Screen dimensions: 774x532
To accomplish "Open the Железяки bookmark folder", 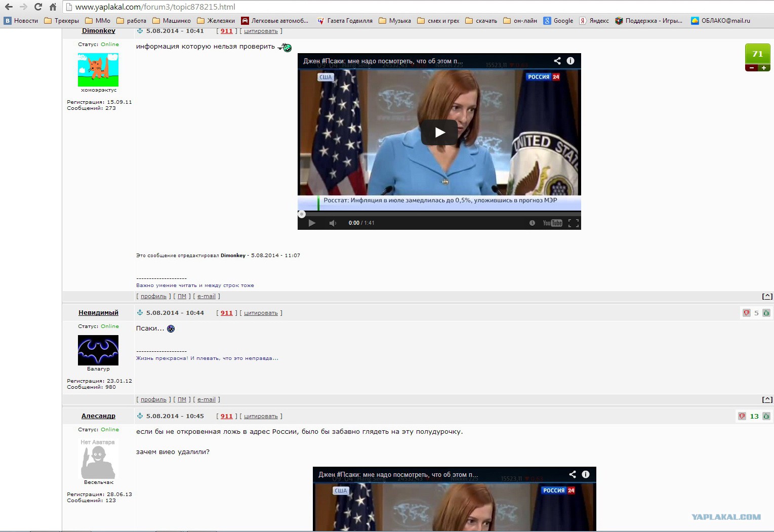I will pos(216,21).
